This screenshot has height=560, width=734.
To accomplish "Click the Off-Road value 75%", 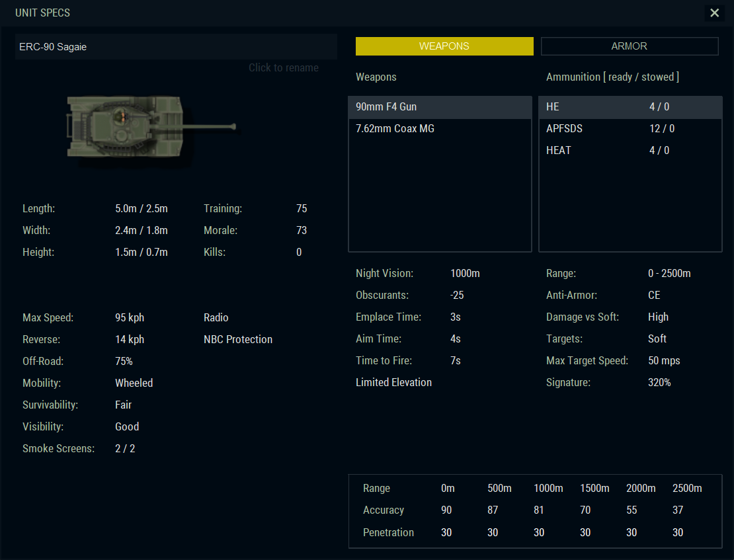I will pyautogui.click(x=124, y=362).
